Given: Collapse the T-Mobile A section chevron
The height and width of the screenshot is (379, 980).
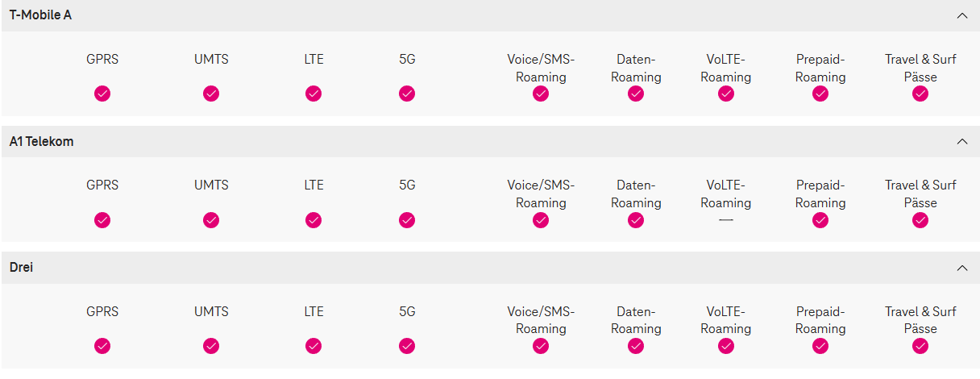Looking at the screenshot, I should 961,15.
